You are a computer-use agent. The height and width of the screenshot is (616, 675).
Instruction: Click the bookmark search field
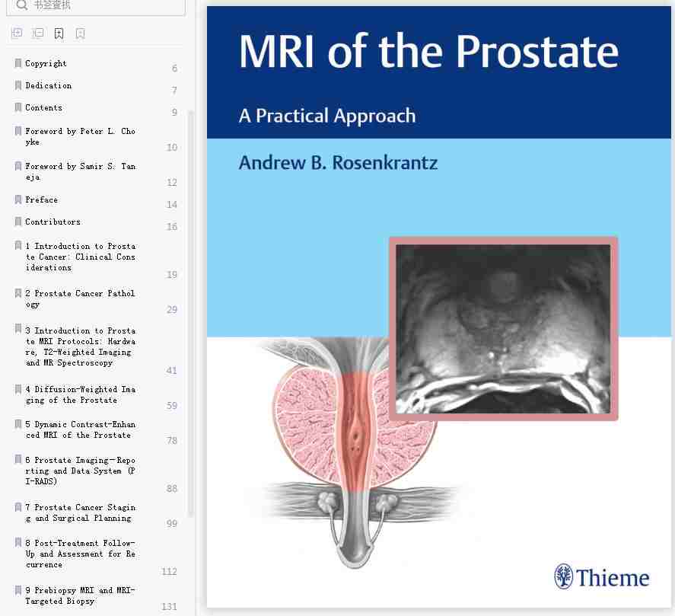point(96,6)
